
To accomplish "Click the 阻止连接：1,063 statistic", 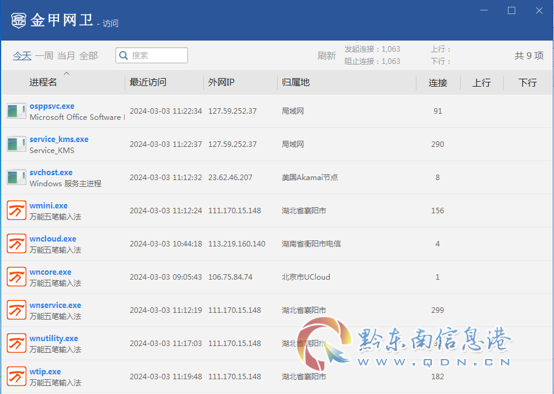I will [372, 61].
